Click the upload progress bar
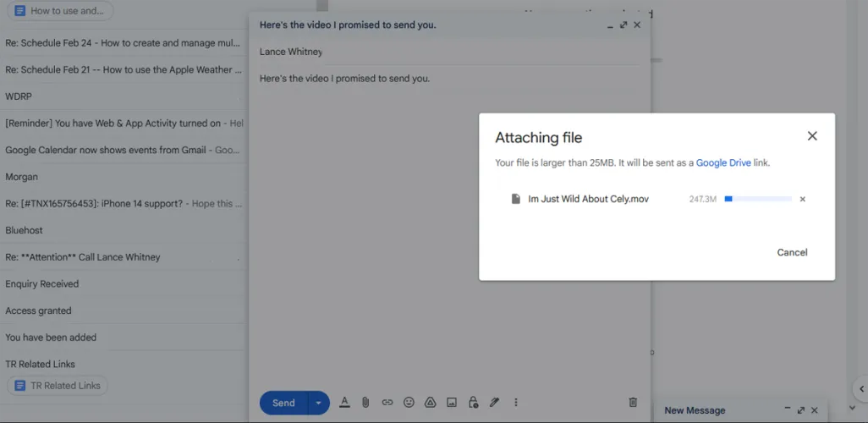 click(758, 200)
